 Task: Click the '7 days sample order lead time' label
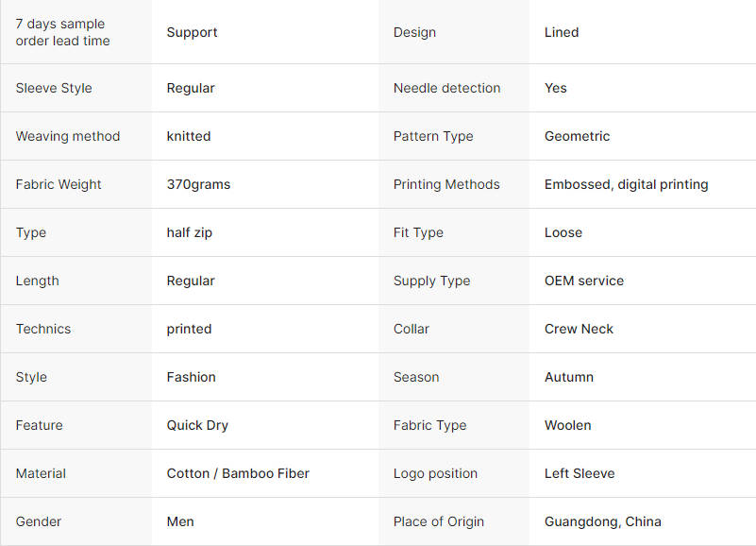pos(62,32)
